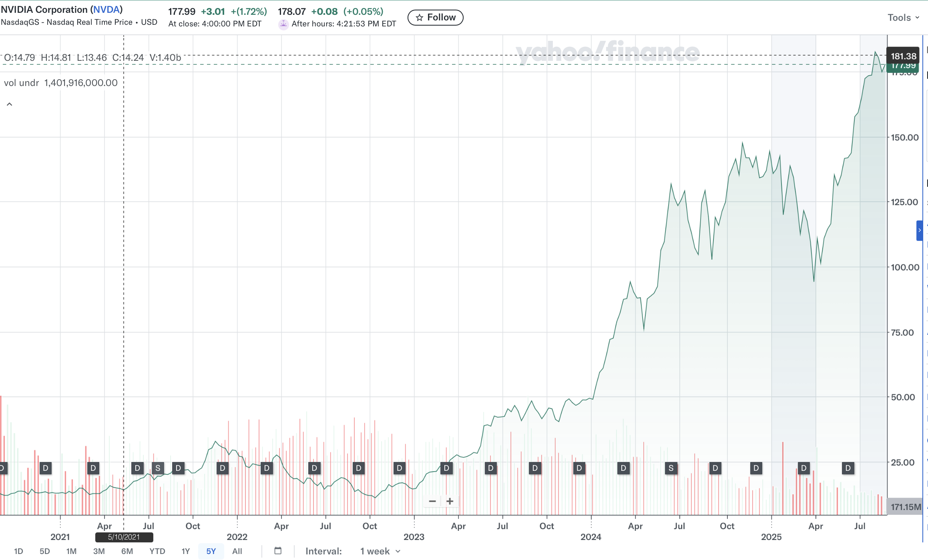Click the July 2021 stock split S marker
This screenshot has width=928, height=560.
(x=158, y=468)
